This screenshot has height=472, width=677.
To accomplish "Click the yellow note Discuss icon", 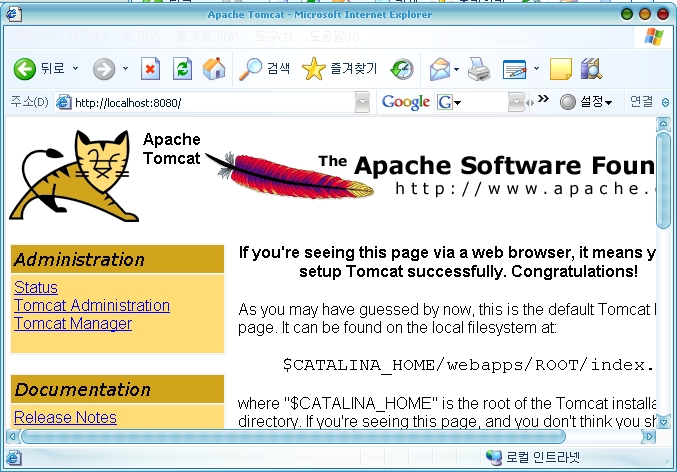I will click(560, 69).
